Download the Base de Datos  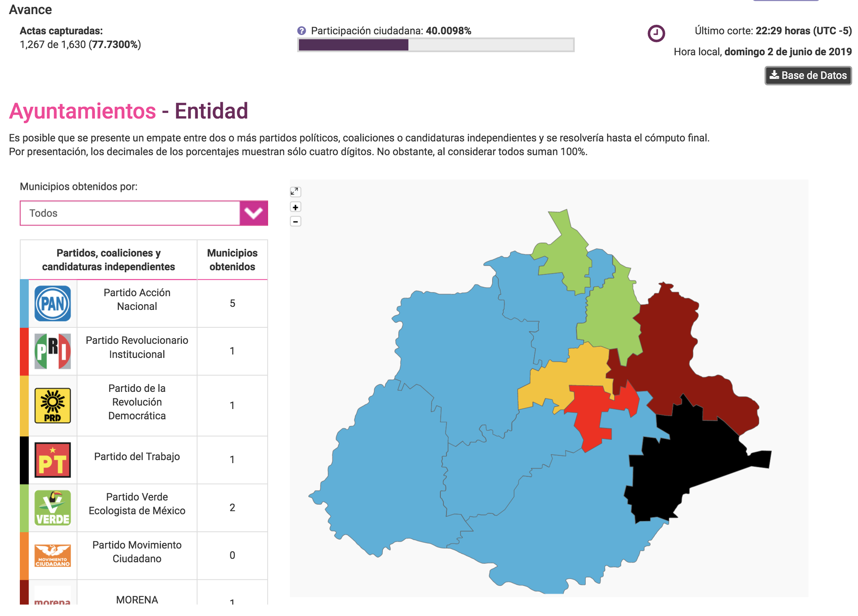pos(808,75)
